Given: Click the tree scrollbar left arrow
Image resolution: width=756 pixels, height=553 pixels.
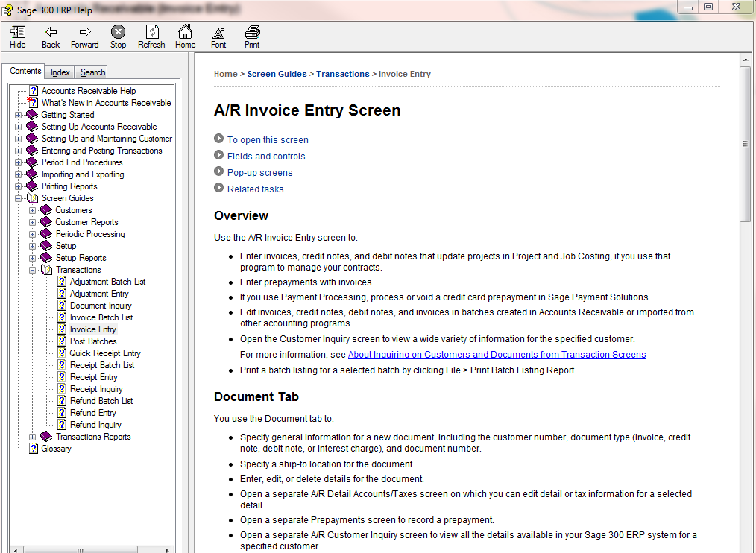Looking at the screenshot, I should pos(16,549).
